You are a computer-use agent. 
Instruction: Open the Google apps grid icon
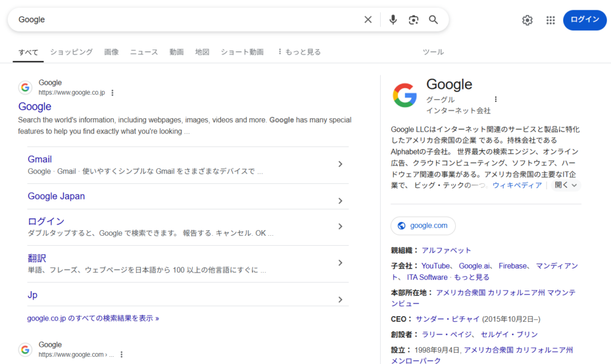[550, 20]
